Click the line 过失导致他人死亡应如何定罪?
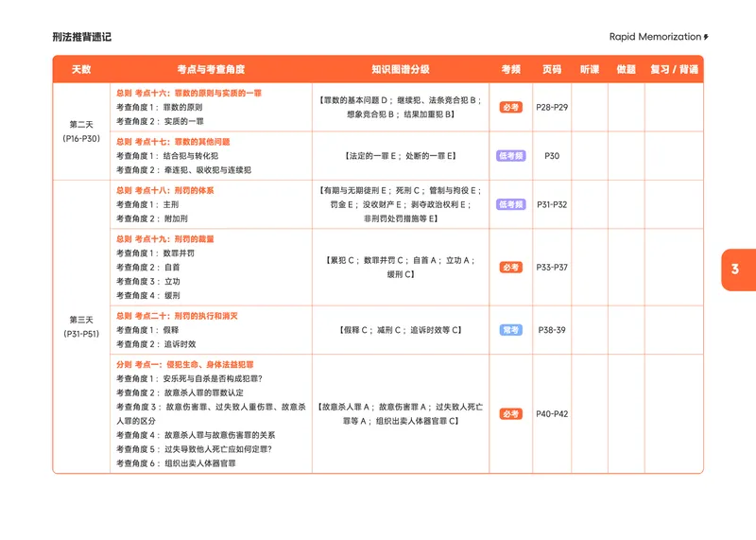Viewport: 756px width, 540px height. [x=218, y=449]
